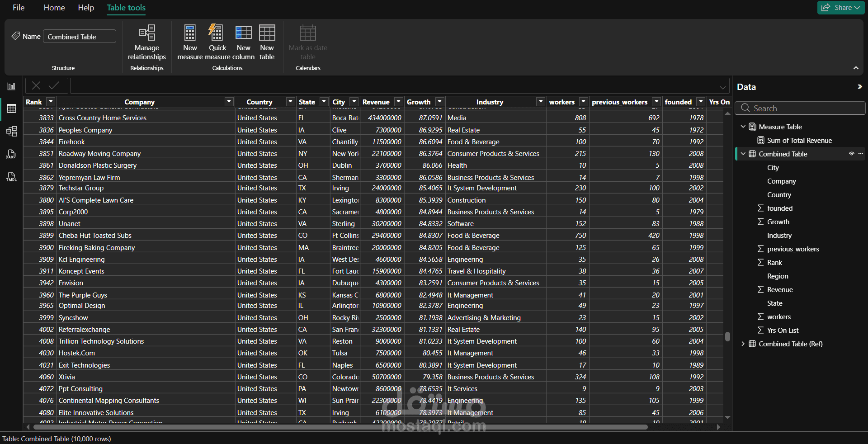Select Country field in Data pane
Viewport: 868px width, 444px height.
(x=779, y=195)
